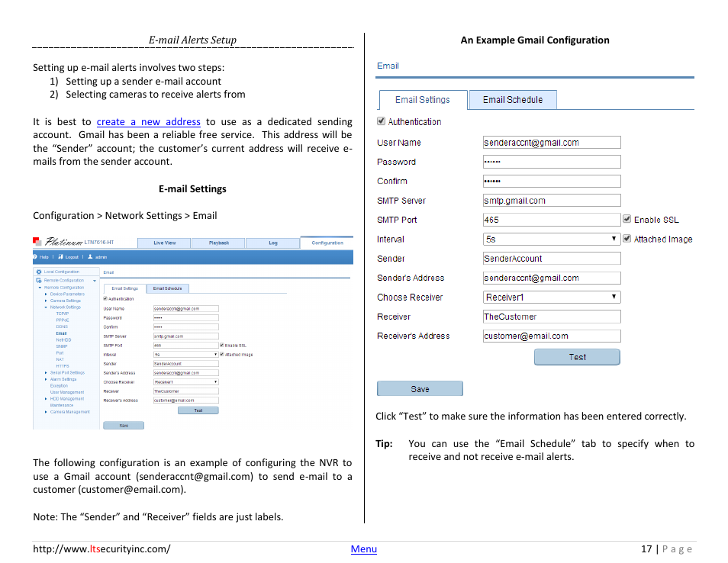This screenshot has height=563, width=728.
Task: Expand Camera Management tree arrow
Action: 46,412
